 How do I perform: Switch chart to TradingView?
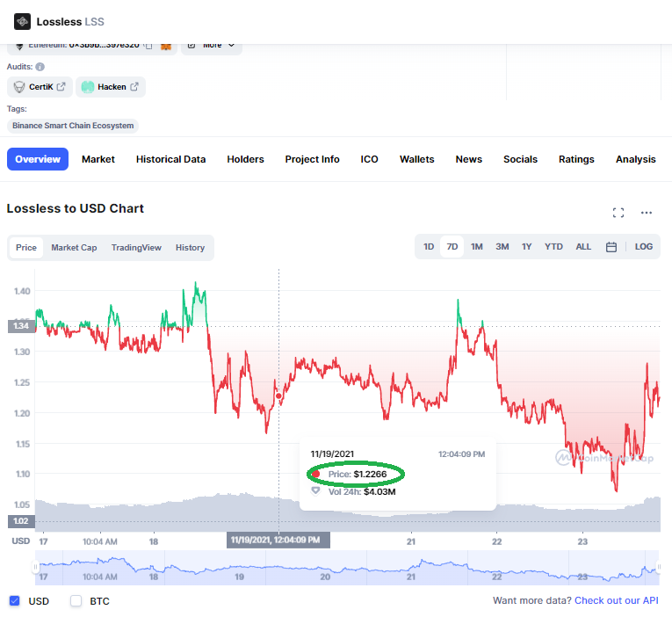pos(136,247)
